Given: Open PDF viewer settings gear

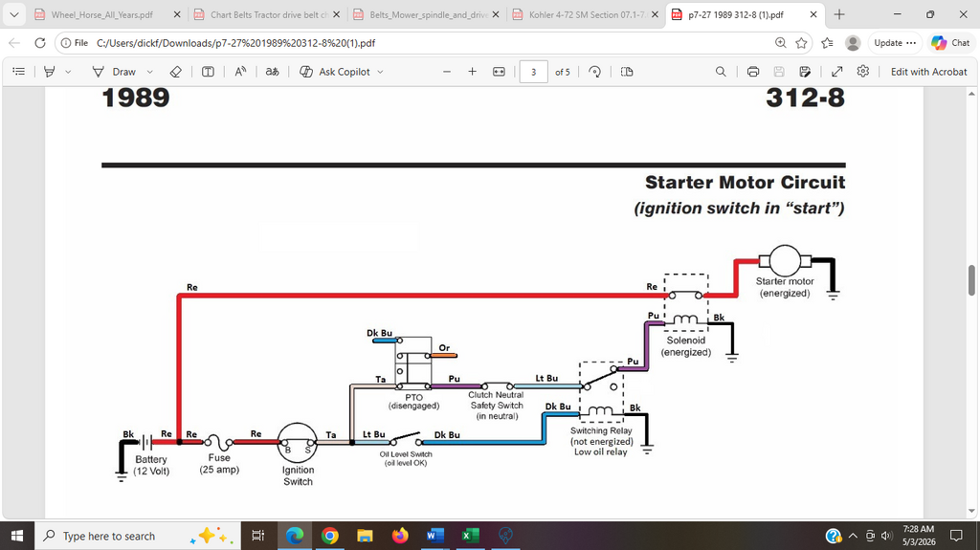Looking at the screenshot, I should click(863, 71).
